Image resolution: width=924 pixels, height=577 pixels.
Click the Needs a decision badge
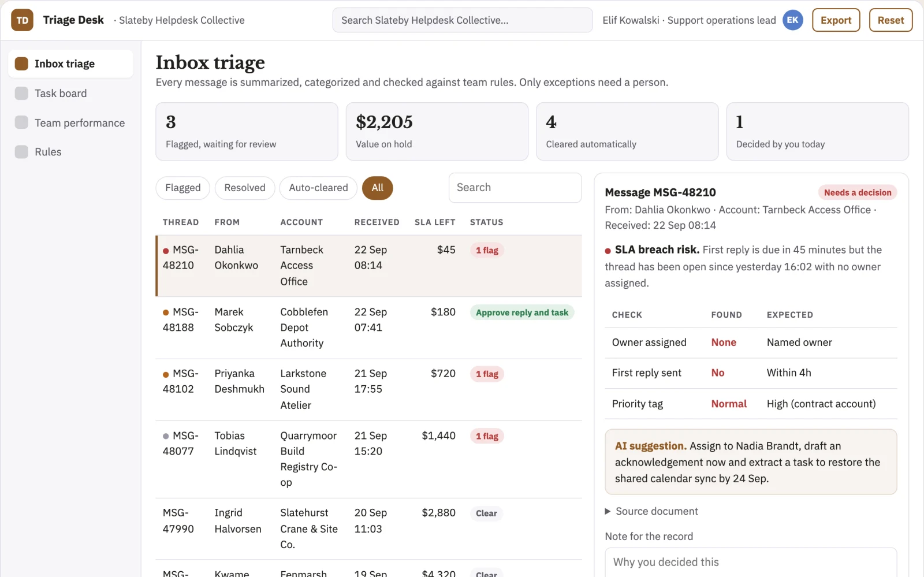pyautogui.click(x=858, y=192)
